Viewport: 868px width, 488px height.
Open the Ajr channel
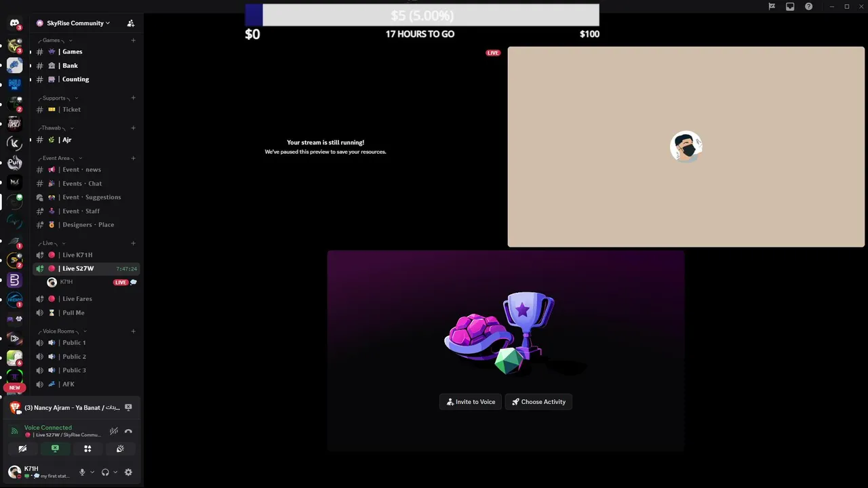(x=85, y=140)
